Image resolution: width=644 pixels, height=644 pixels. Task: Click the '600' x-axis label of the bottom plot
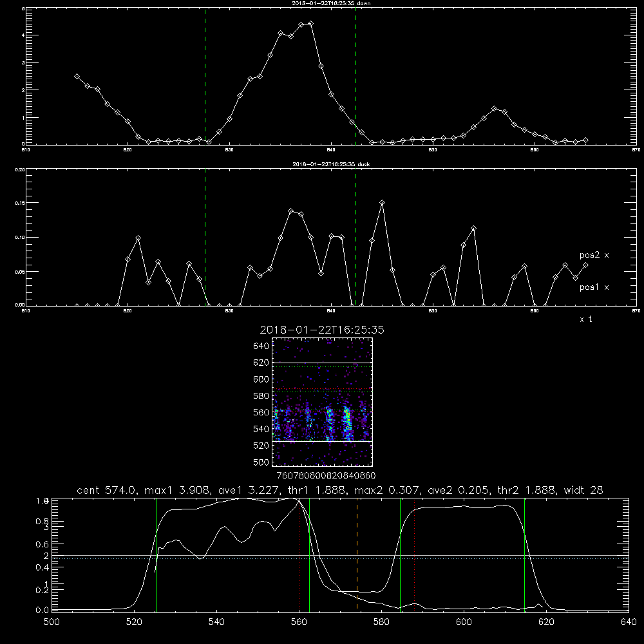click(464, 622)
